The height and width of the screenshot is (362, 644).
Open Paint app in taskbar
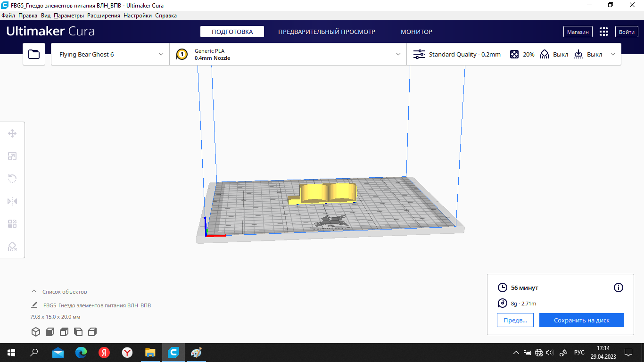point(196,353)
